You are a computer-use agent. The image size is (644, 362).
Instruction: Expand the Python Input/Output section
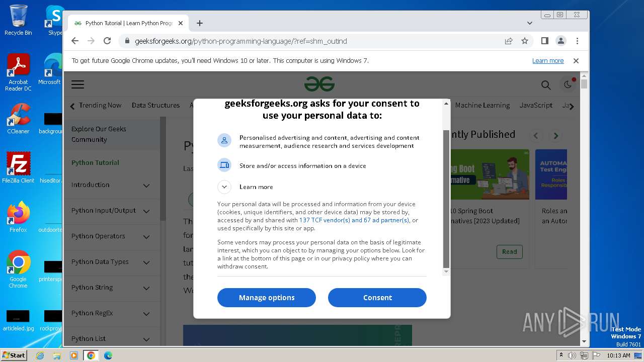146,211
